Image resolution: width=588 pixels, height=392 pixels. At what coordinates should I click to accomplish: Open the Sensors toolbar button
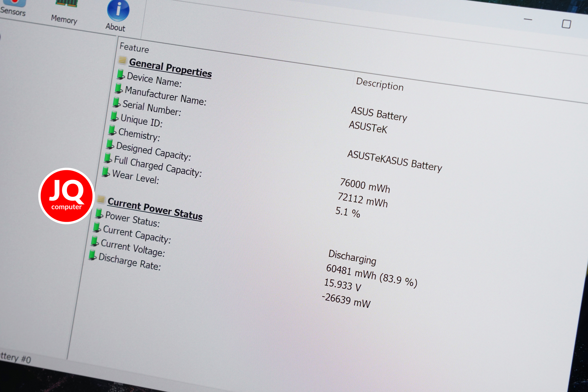[13, 8]
